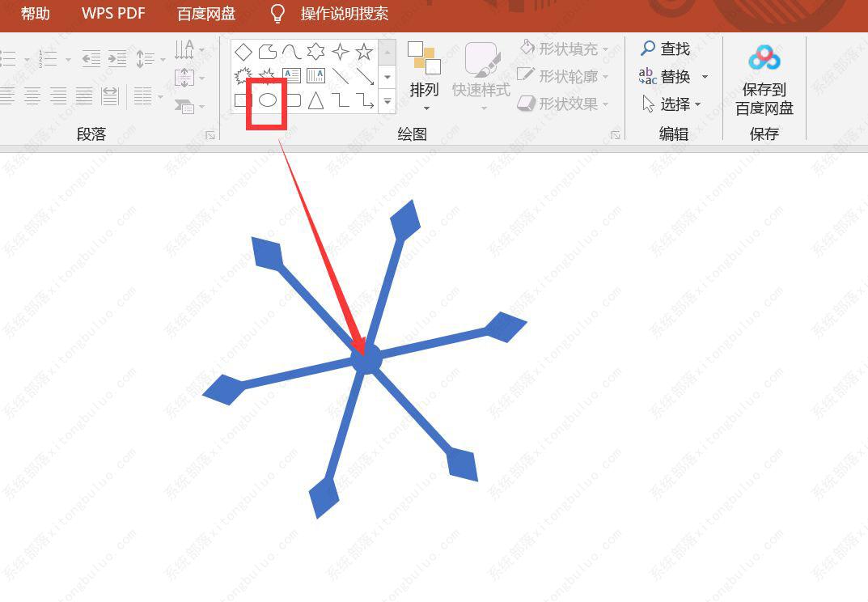Viewport: 868px width, 602px height.
Task: Insert a vertical text box
Action: coord(315,76)
